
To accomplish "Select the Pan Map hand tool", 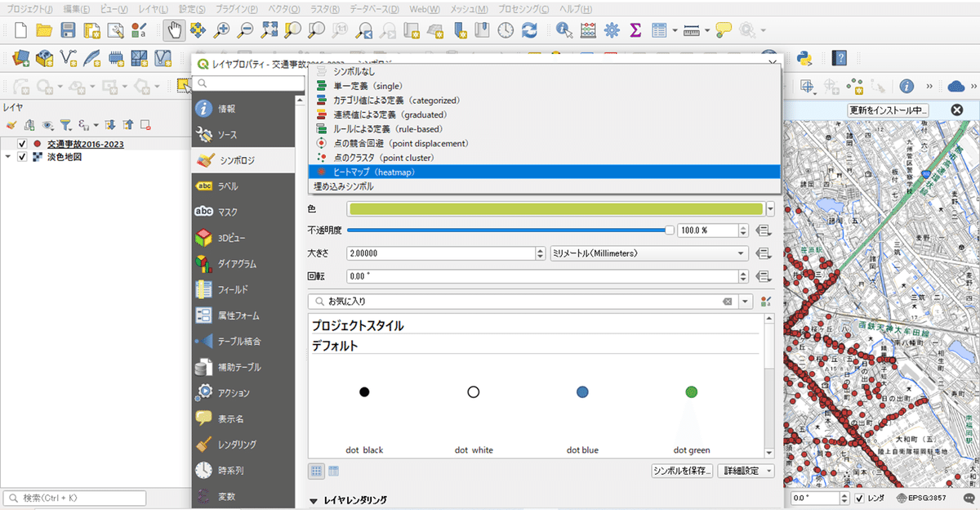I will (174, 30).
